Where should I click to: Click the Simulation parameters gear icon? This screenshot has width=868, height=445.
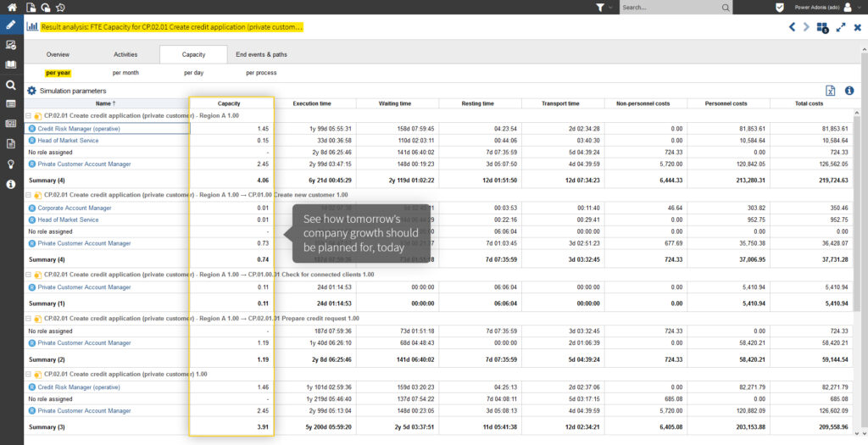tap(31, 91)
